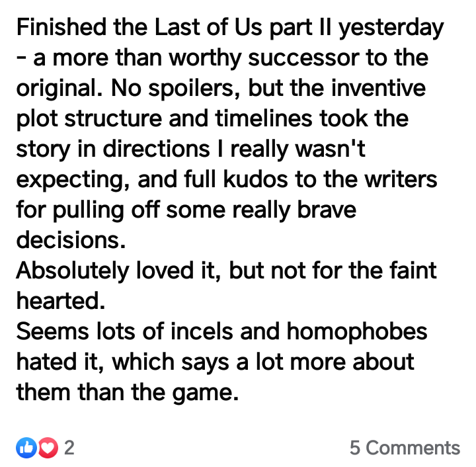
Task: Click the word "decisions" in the post
Action: point(70,241)
